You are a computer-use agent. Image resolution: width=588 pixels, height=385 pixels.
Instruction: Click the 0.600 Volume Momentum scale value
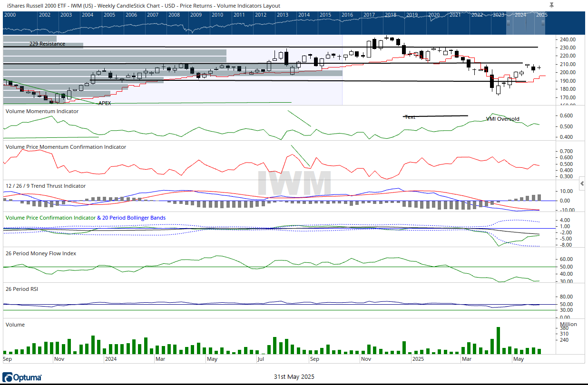(x=567, y=115)
